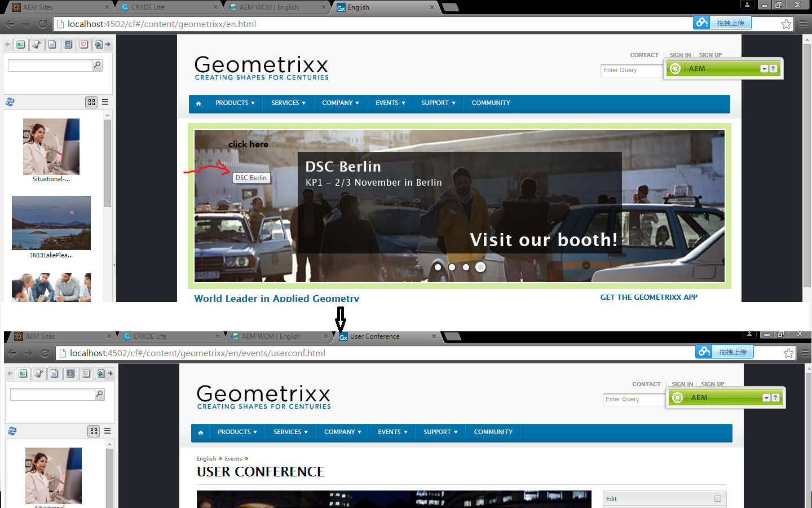Viewport: 812px width, 508px height.
Task: Click magnifier search button in English window finder
Action: 97,65
